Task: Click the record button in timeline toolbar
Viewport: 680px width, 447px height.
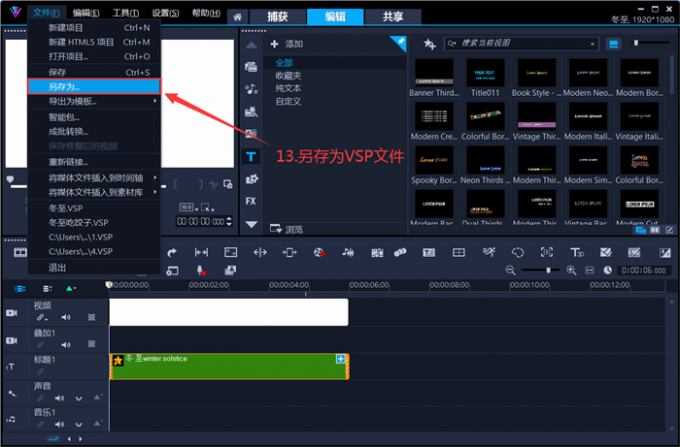Action: click(x=200, y=270)
